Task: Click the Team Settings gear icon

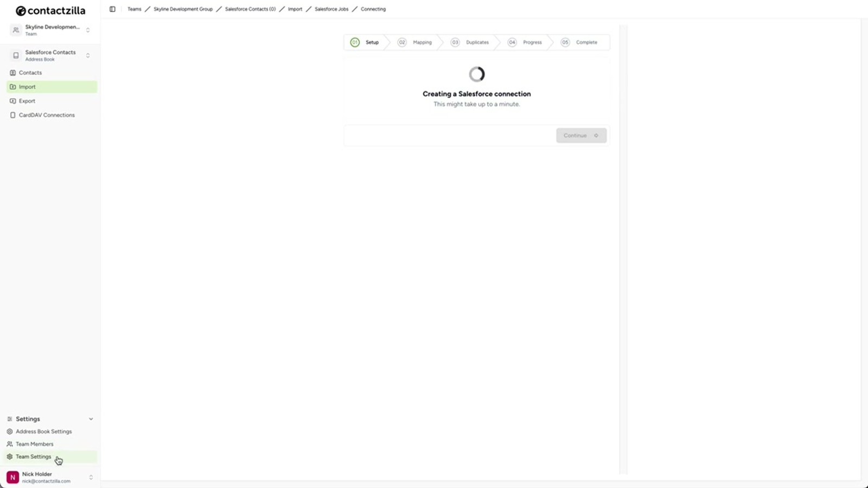Action: 9,457
